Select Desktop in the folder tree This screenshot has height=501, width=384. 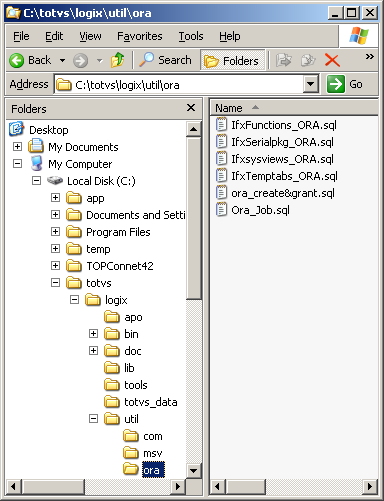[x=49, y=130]
